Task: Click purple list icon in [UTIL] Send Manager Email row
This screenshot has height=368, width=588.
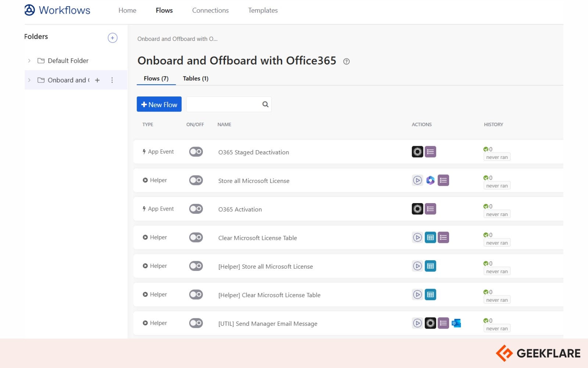Action: point(443,323)
